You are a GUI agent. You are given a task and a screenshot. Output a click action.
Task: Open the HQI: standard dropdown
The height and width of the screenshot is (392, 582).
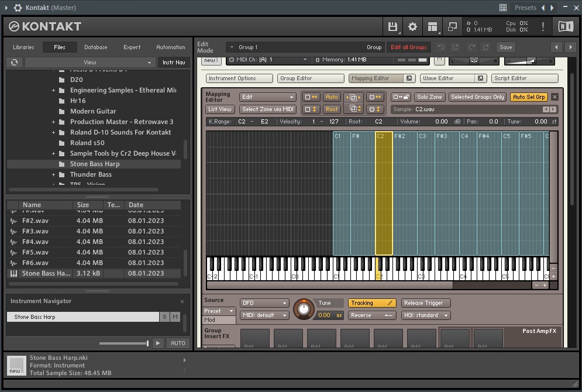[426, 315]
